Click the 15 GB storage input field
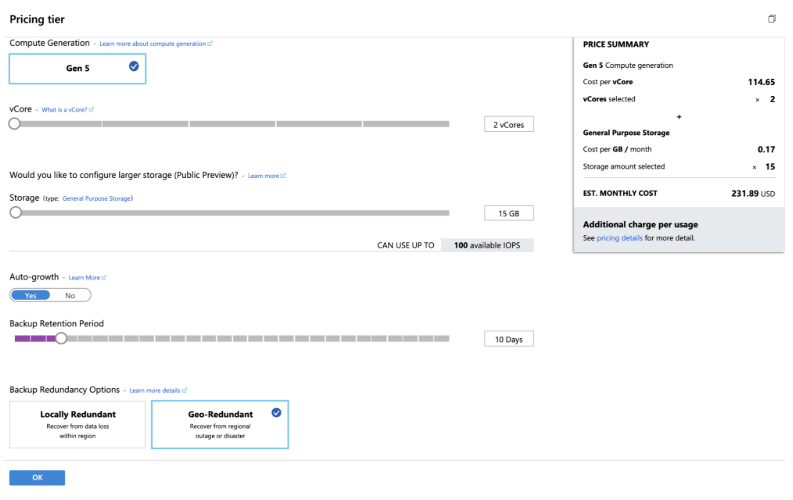This screenshot has height=500, width=793. click(508, 213)
